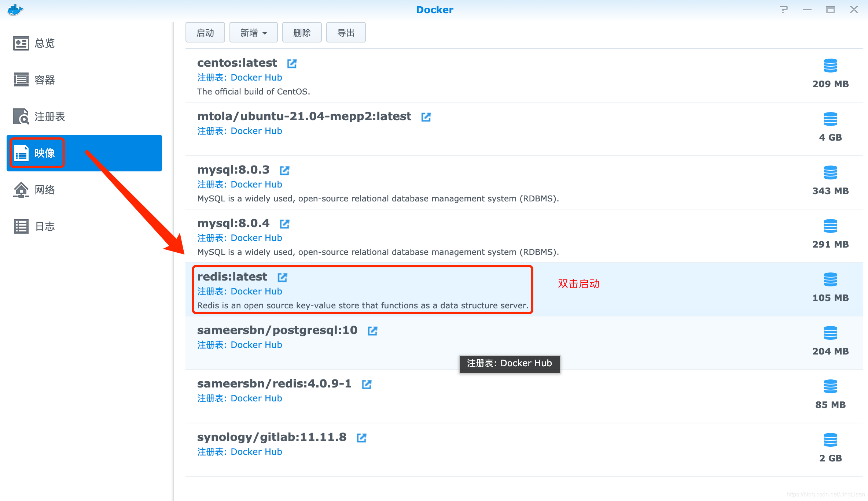Open external link icon for redis:latest
The height and width of the screenshot is (501, 868).
(282, 277)
